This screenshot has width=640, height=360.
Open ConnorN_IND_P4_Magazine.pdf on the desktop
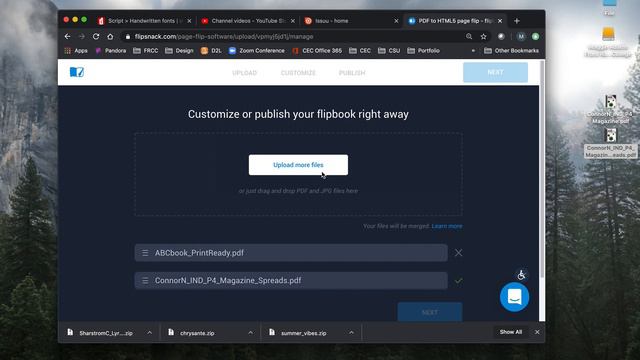click(611, 109)
